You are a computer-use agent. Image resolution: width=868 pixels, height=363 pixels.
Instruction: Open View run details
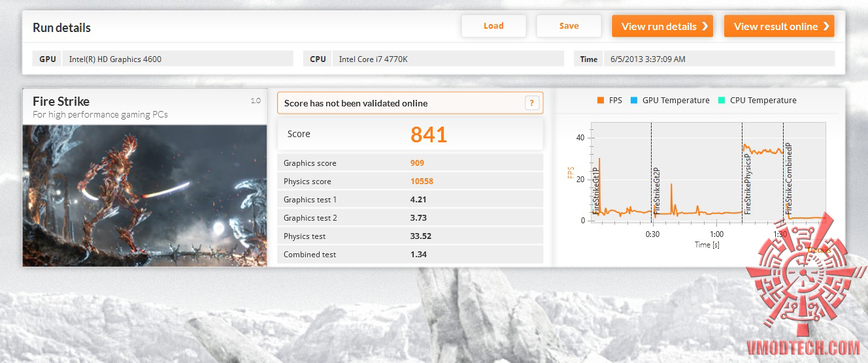point(662,26)
